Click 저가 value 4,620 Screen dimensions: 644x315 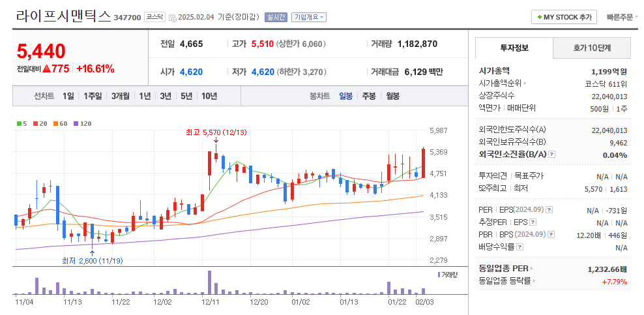(263, 72)
